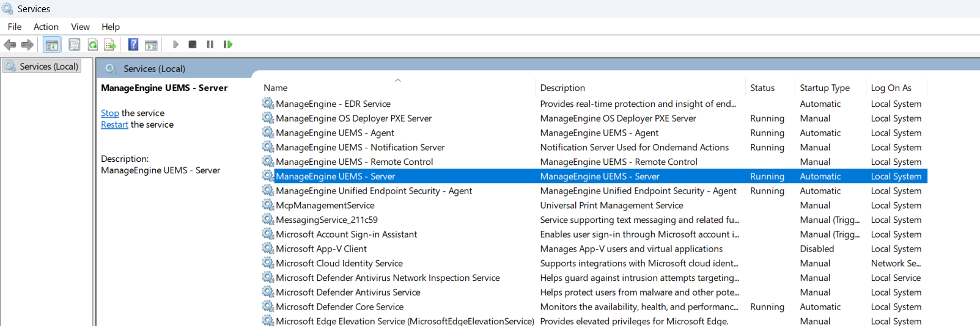
Task: Click the sort arrow above the Name column
Action: (398, 80)
